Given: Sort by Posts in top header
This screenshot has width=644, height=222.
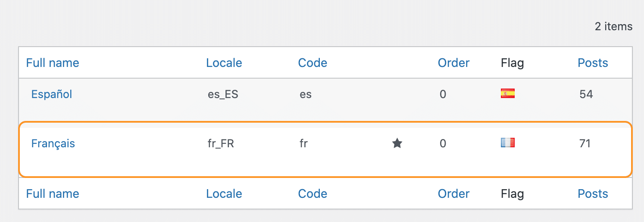Looking at the screenshot, I should coord(593,63).
